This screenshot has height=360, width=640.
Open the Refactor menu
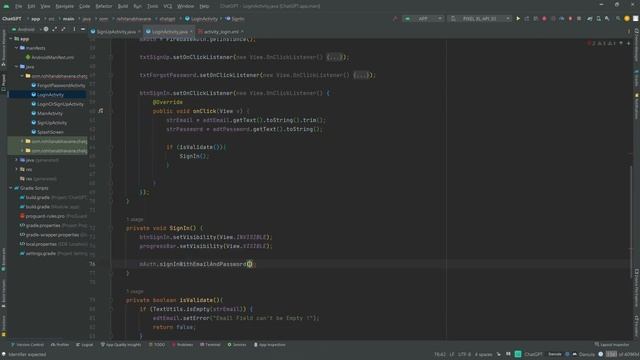(x=104, y=6)
